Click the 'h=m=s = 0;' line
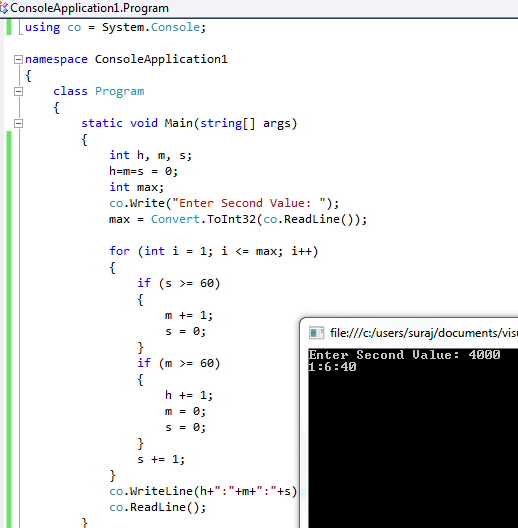The width and height of the screenshot is (518, 528). pos(143,171)
